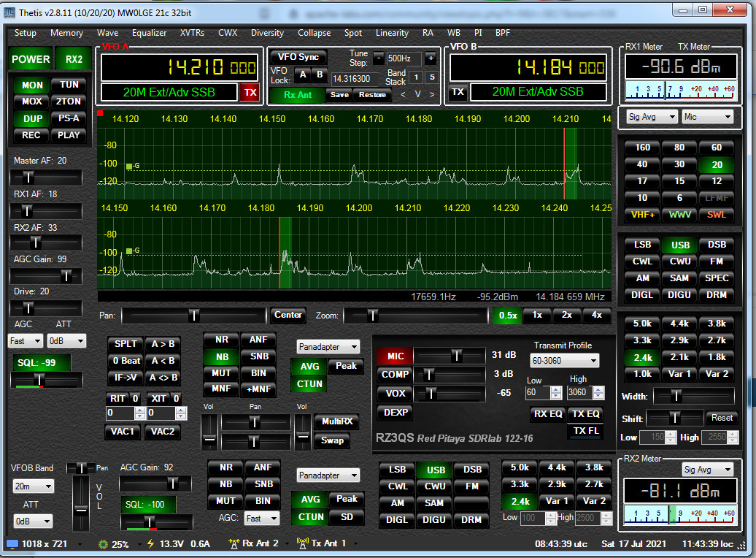Click the Rx Ant 2 antenna status icon
The image size is (756, 558).
click(x=234, y=543)
